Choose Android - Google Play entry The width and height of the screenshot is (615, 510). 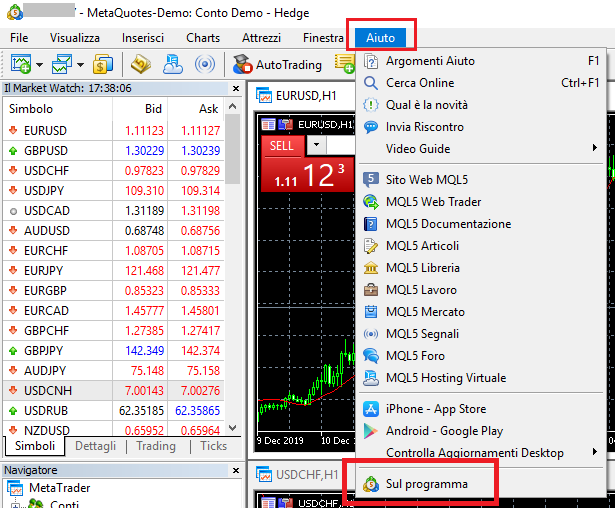(x=481, y=431)
